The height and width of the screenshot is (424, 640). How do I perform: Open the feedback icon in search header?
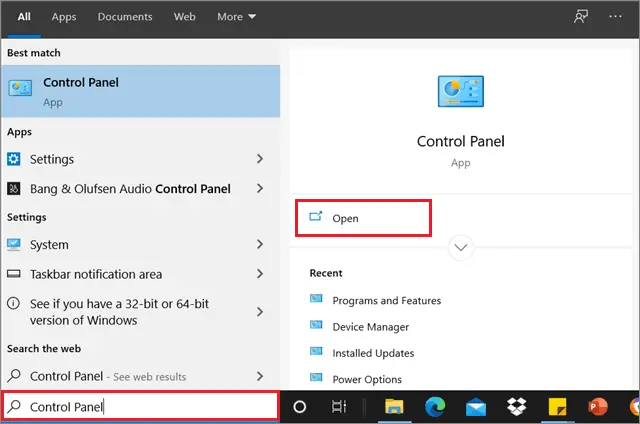point(581,16)
